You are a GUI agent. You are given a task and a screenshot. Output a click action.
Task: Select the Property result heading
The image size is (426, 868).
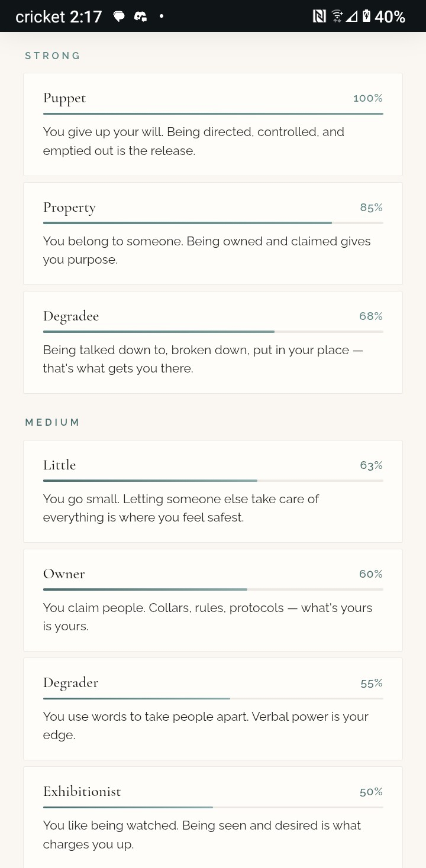pos(69,208)
